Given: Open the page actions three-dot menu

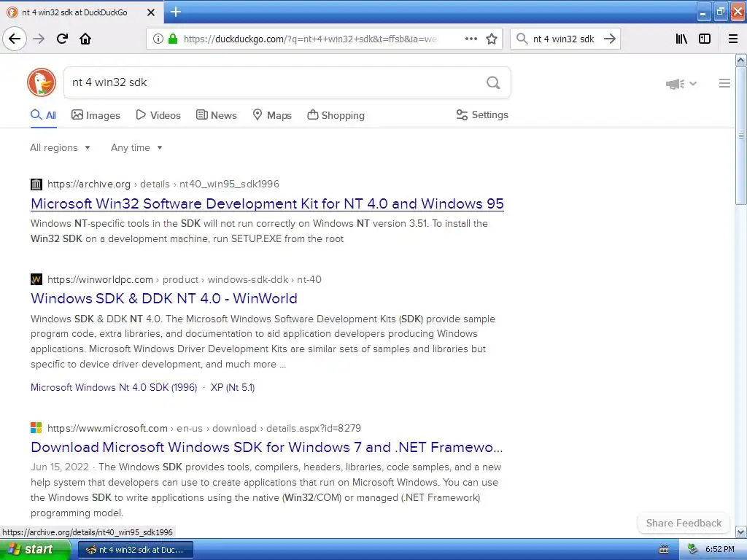Looking at the screenshot, I should (x=471, y=39).
